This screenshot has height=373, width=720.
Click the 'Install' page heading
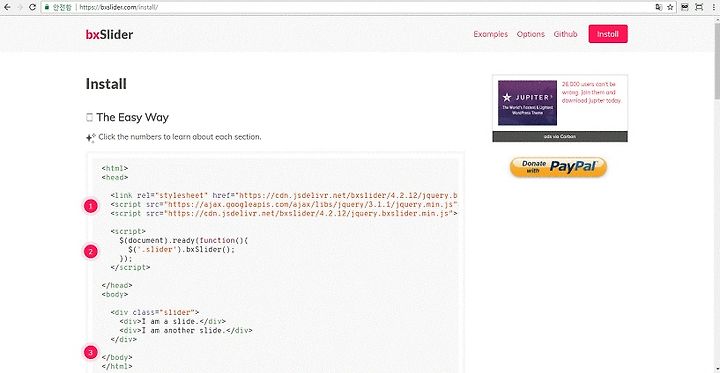coord(106,84)
